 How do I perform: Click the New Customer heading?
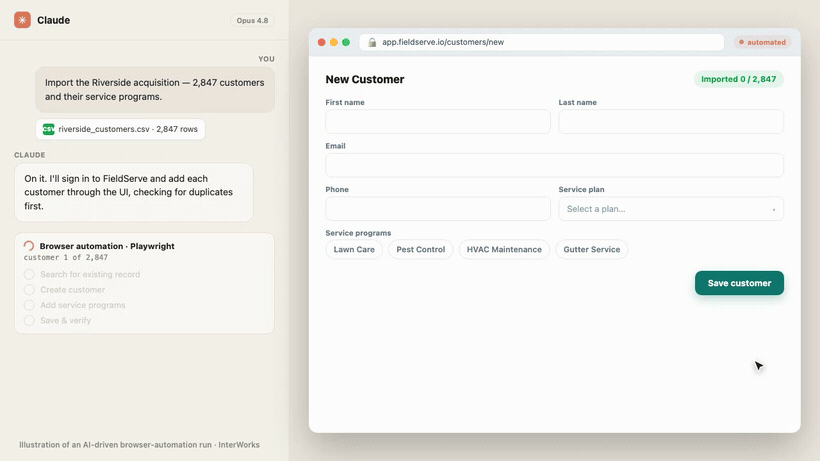point(365,79)
